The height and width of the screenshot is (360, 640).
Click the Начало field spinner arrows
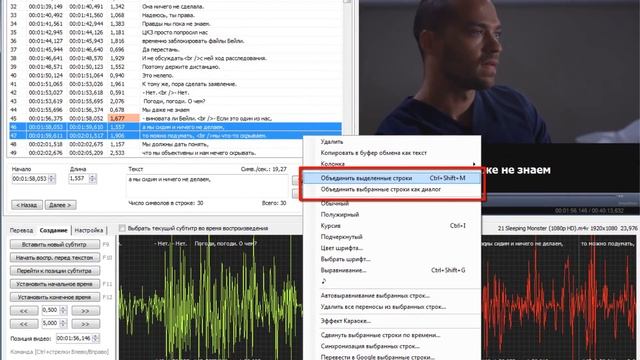click(x=52, y=179)
